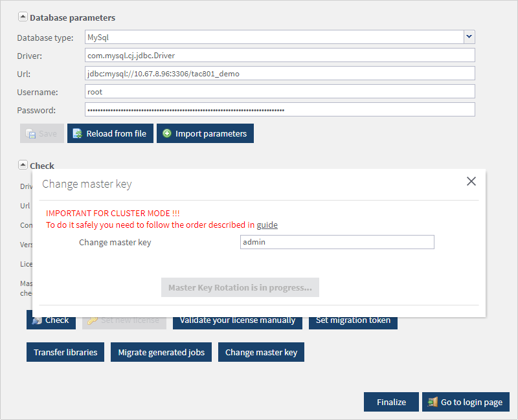Click the green Import parameters icon
The image size is (518, 420).
167,133
